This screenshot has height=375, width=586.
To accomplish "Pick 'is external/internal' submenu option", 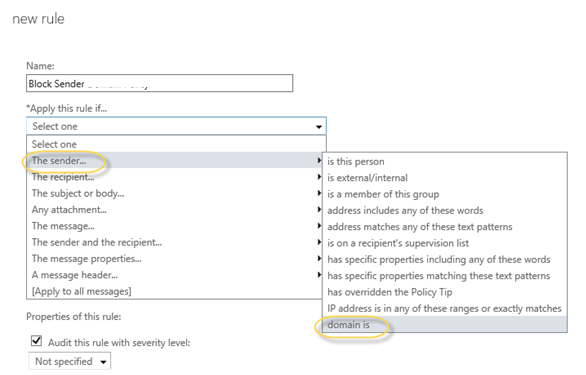I will (445, 178).
